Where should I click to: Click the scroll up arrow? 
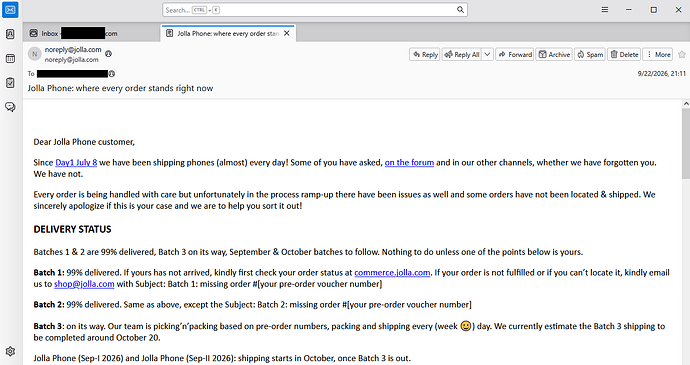click(686, 103)
